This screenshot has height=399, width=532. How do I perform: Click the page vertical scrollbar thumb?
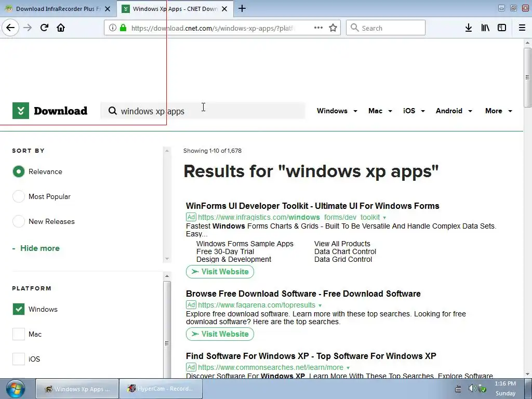coord(527,77)
